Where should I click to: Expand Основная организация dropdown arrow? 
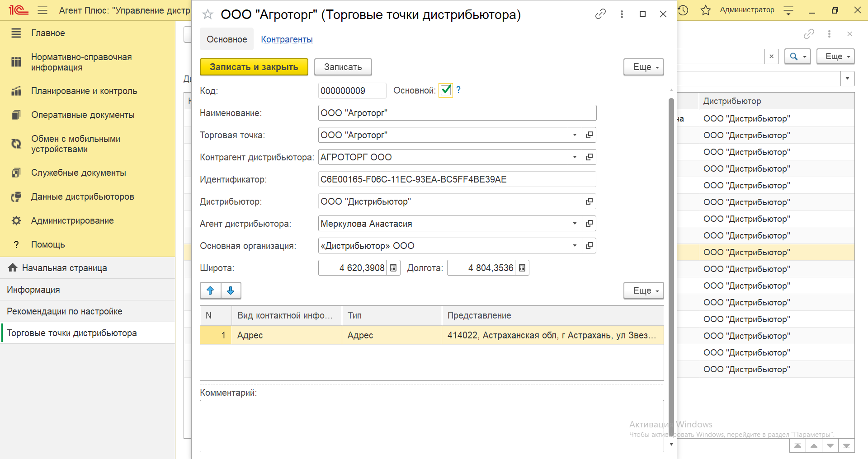575,245
